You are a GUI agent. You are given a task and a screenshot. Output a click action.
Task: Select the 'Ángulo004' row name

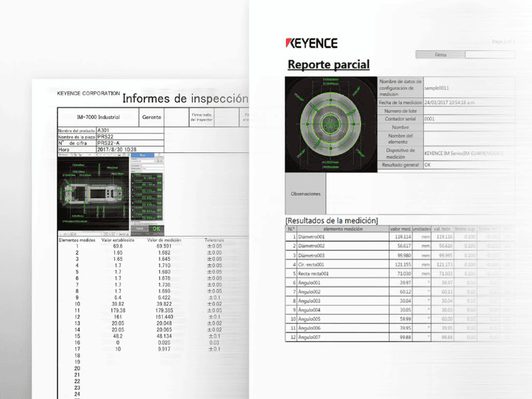(x=309, y=310)
